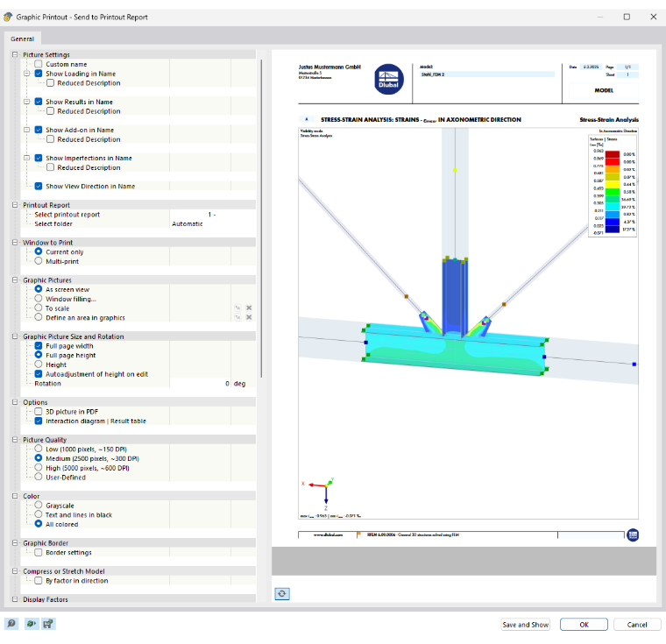The height and width of the screenshot is (644, 666).
Task: Uncheck Show Loading in Name
Action: click(39, 74)
